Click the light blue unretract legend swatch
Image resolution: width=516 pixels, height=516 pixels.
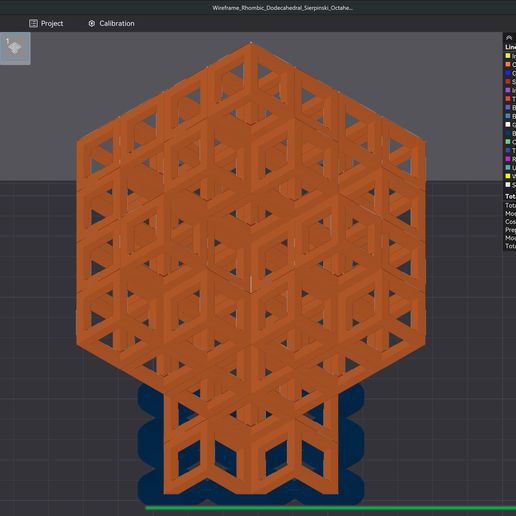(x=508, y=167)
